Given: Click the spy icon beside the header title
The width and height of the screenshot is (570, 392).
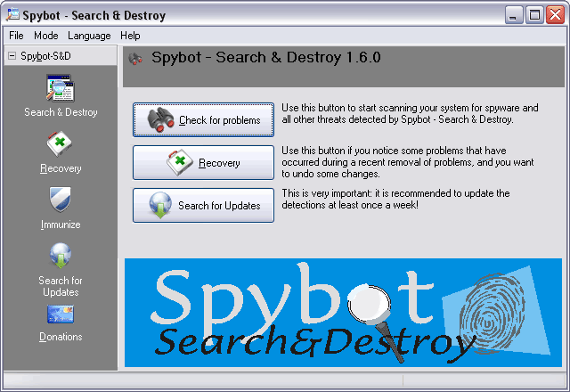Looking at the screenshot, I should point(136,59).
